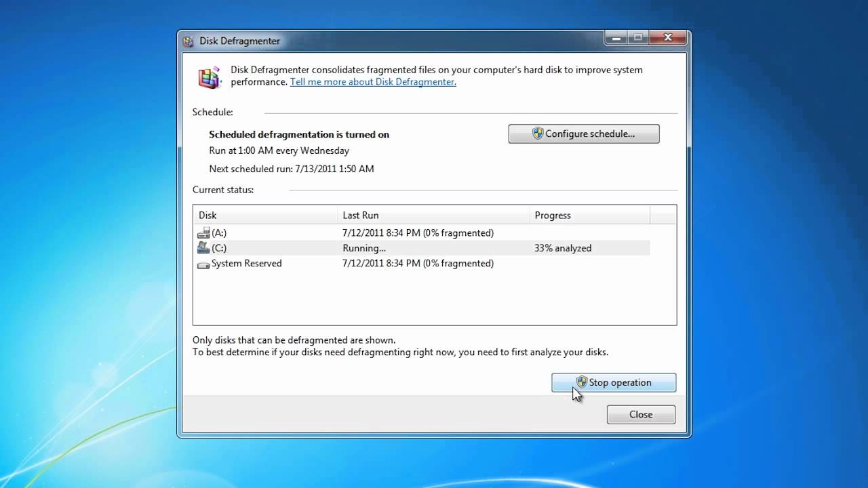868x488 pixels.
Task: Click shield icon on Stop operation button
Action: pos(581,382)
